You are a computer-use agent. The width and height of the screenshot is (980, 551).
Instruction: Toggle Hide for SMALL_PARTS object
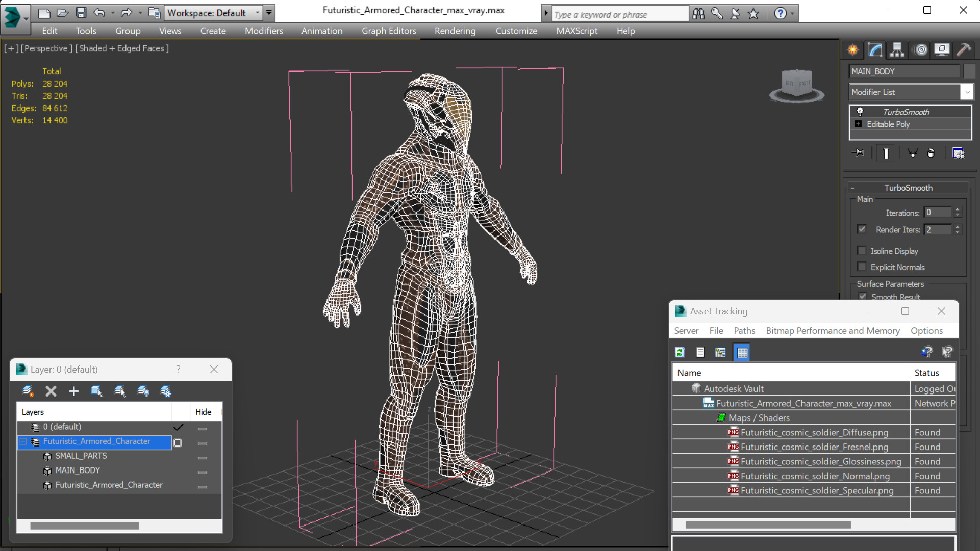pos(203,458)
